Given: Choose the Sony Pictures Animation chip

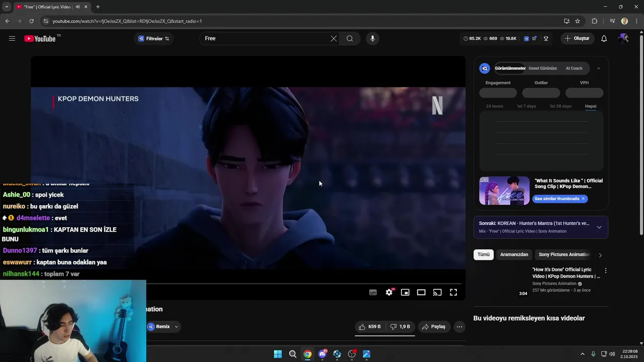Looking at the screenshot, I should pos(564,255).
